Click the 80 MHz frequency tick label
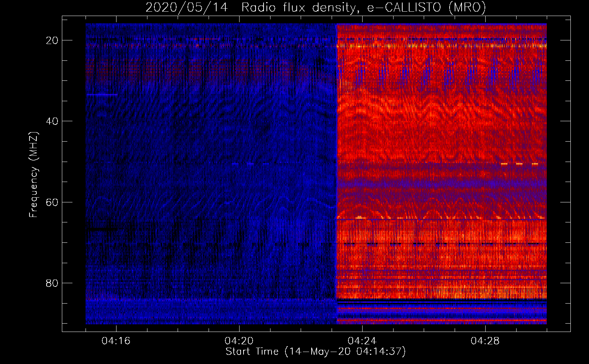This screenshot has width=589, height=364. (52, 283)
